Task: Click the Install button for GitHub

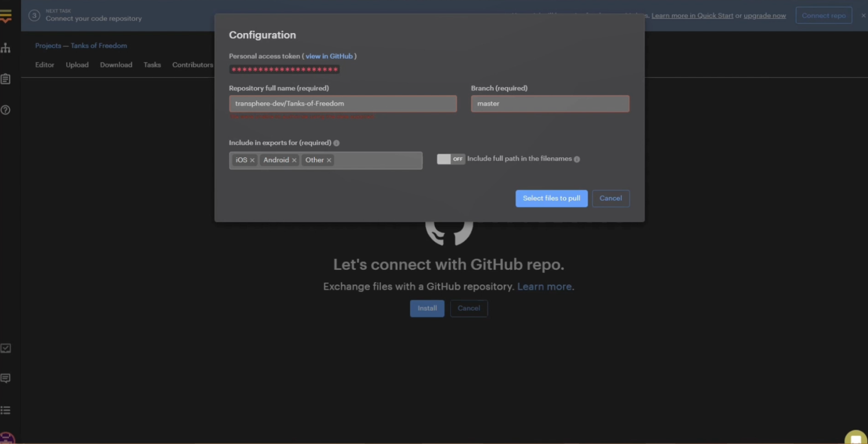Action: point(427,308)
